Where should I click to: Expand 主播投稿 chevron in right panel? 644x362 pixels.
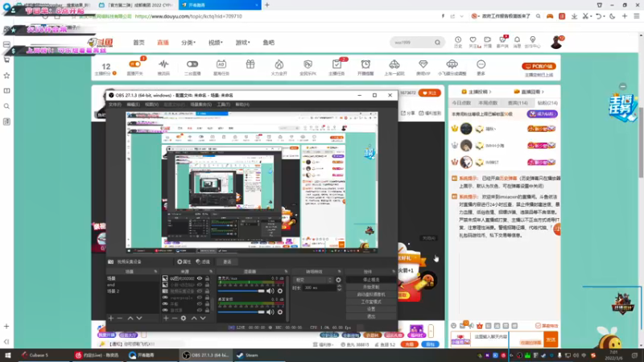(x=490, y=92)
